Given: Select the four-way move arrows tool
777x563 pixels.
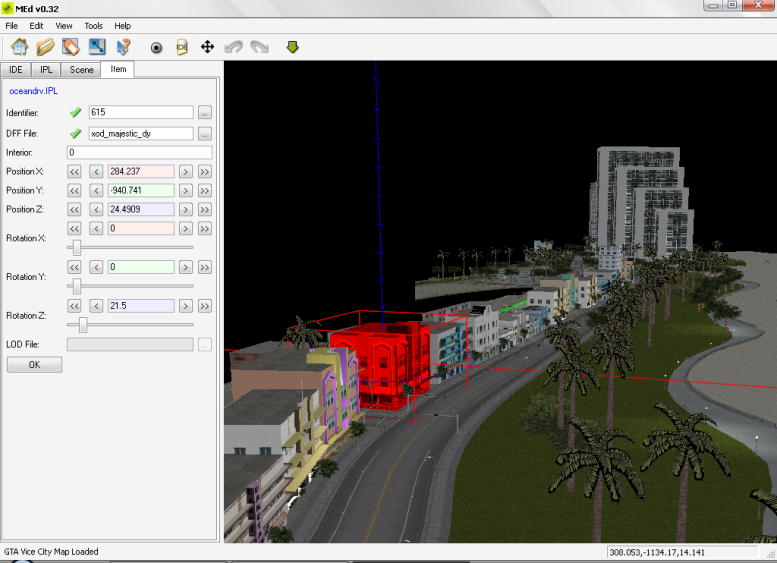Looking at the screenshot, I should click(208, 47).
